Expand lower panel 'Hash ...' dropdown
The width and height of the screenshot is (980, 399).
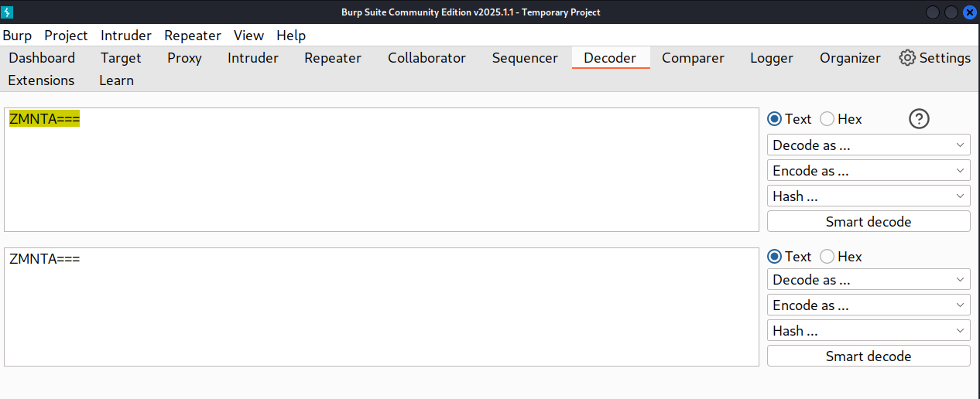click(x=869, y=330)
